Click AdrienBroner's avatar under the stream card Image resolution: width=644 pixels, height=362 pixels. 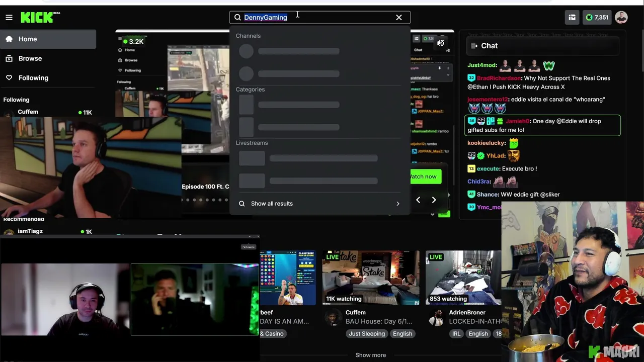435,317
